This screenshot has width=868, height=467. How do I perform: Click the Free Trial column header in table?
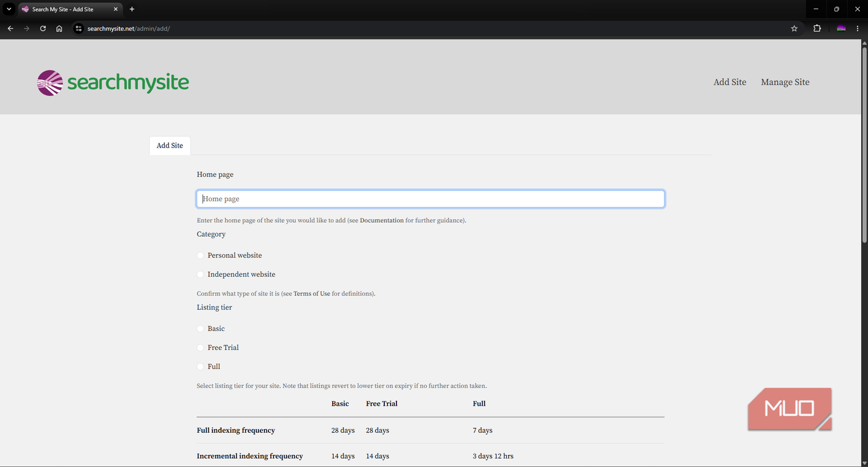[382, 404]
